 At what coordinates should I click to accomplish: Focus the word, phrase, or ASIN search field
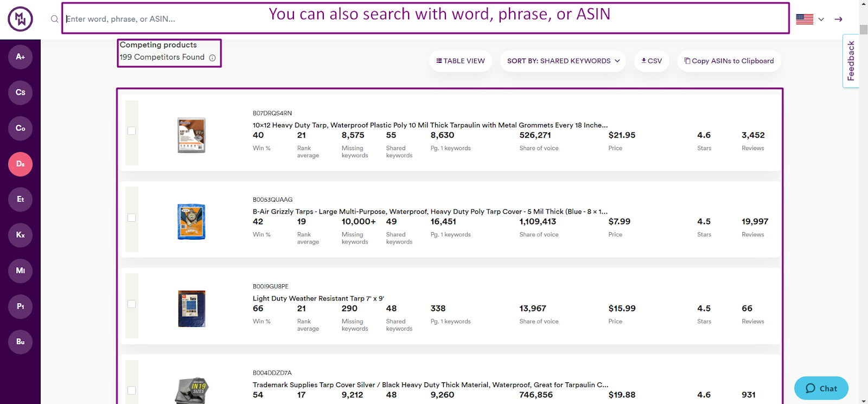tap(425, 19)
